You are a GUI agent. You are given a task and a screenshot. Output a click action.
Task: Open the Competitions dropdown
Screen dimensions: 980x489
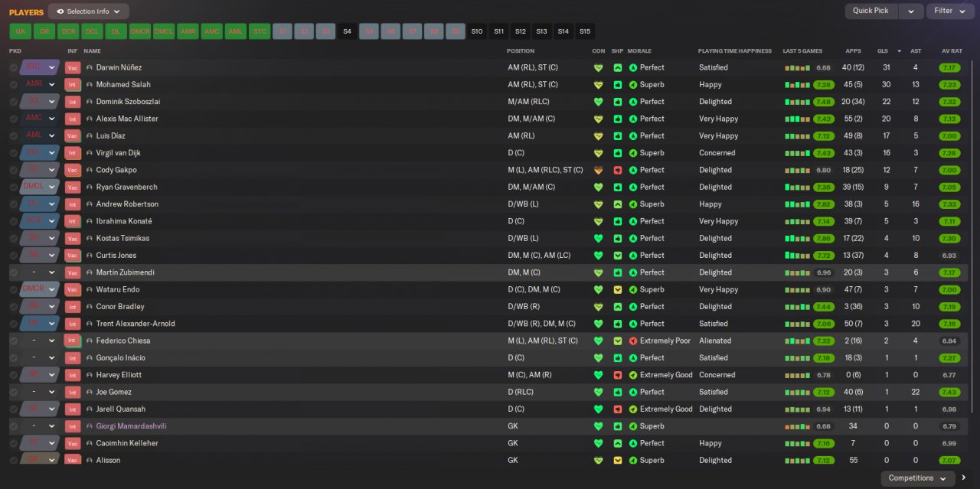click(917, 478)
